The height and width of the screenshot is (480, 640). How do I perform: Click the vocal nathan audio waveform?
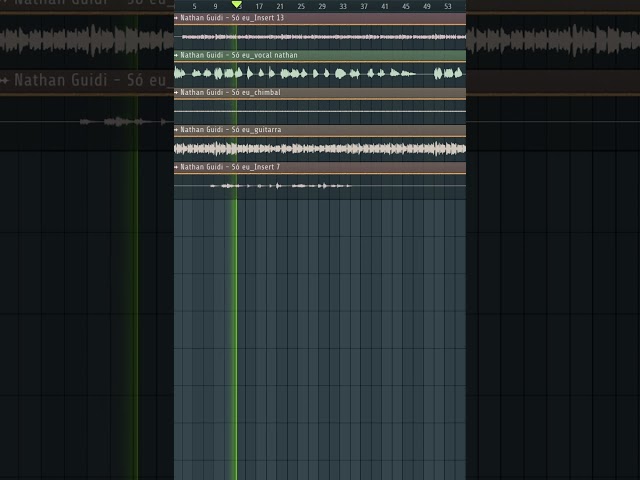click(320, 73)
